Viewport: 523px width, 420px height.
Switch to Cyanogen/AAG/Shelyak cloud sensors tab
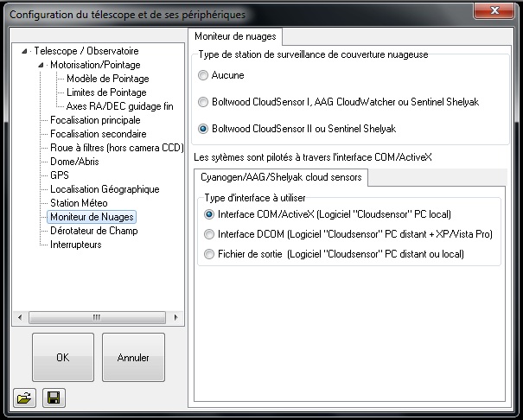281,177
